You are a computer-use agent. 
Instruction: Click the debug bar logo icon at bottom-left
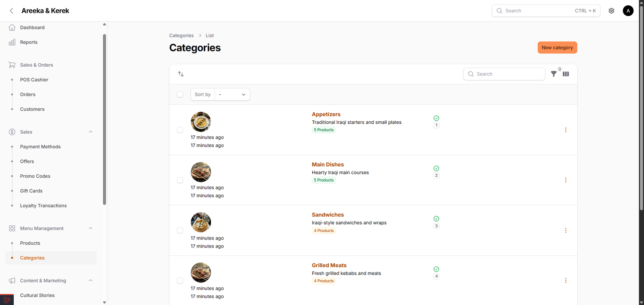tap(7, 300)
